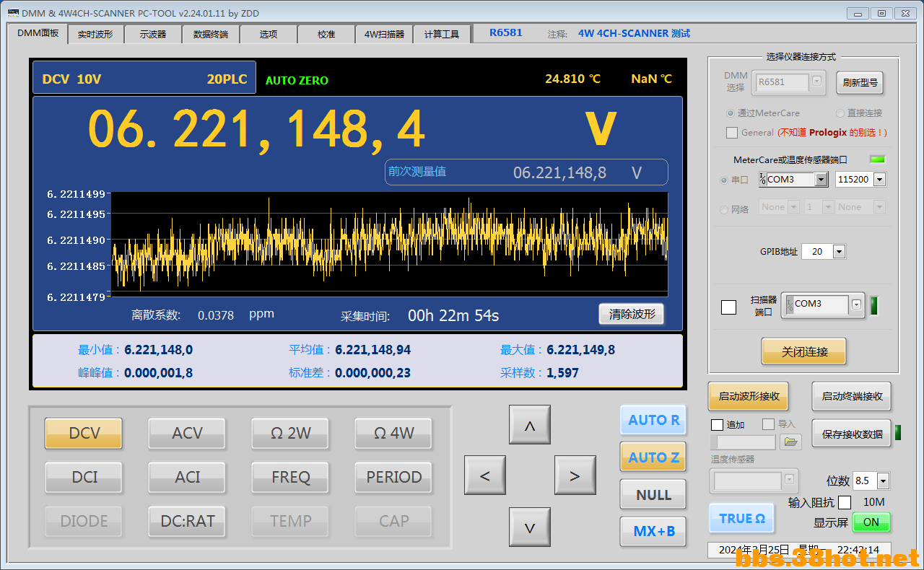This screenshot has width=924, height=570.
Task: Open the file browse folder icon
Action: (x=791, y=442)
